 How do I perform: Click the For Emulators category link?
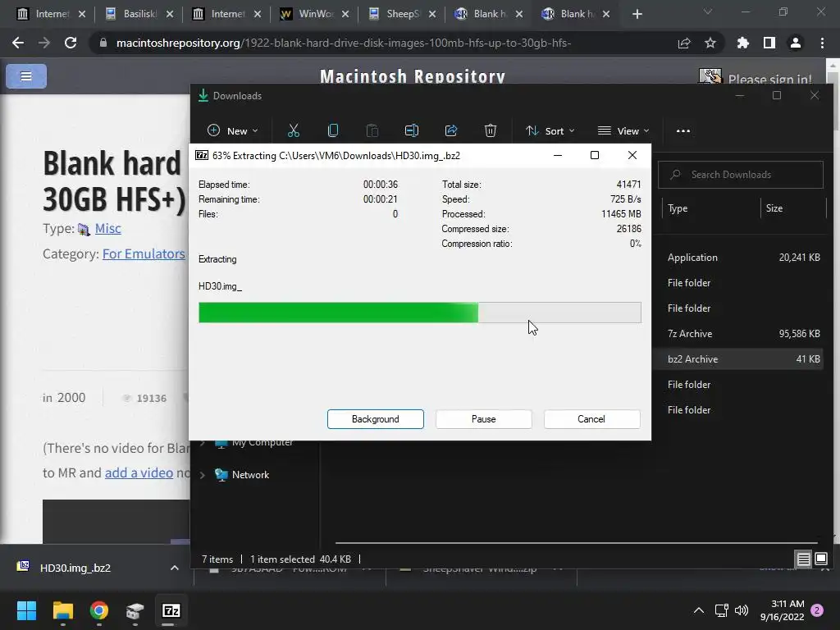(144, 254)
